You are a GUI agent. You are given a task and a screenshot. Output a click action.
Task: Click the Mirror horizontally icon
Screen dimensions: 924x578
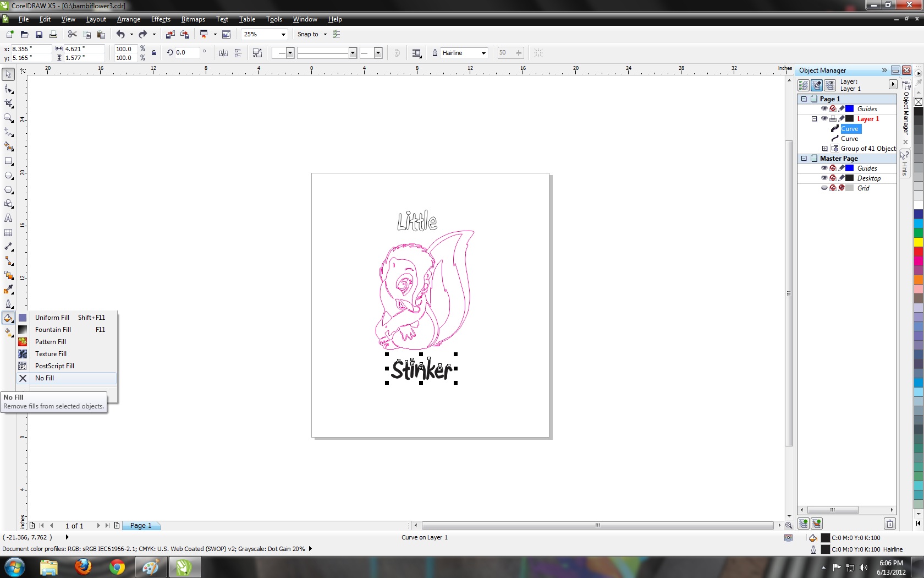click(223, 53)
